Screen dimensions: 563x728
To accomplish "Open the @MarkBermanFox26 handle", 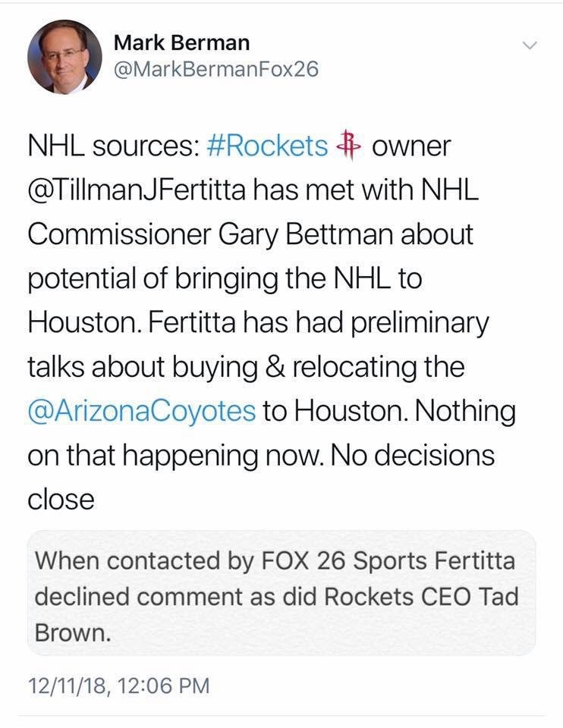I will [x=216, y=70].
